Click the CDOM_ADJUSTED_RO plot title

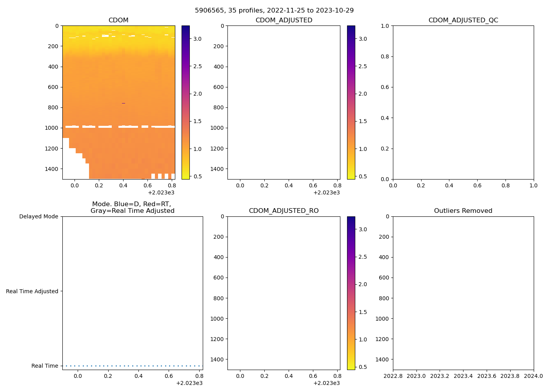coord(284,211)
